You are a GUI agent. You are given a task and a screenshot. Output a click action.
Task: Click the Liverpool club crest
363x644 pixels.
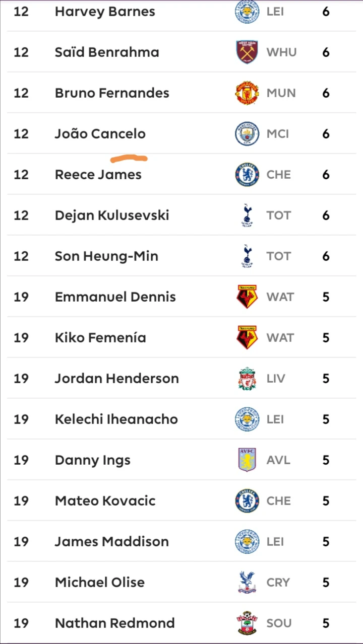pos(247,379)
